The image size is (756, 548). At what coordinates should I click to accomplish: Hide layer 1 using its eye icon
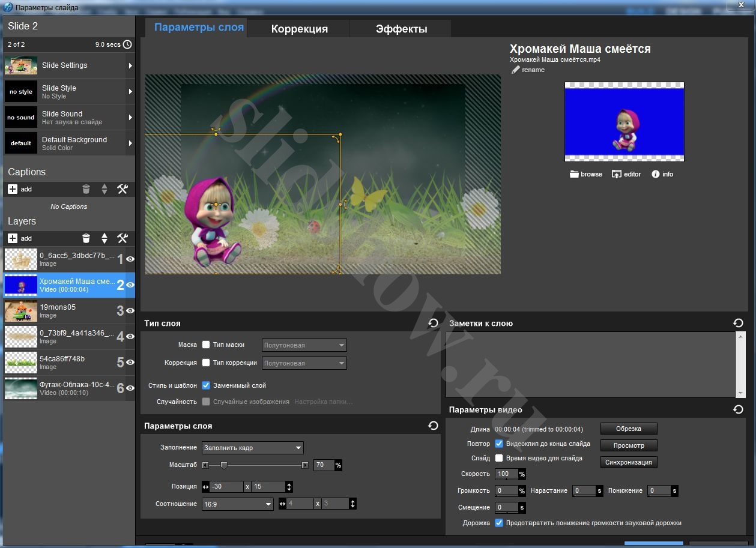coord(130,259)
